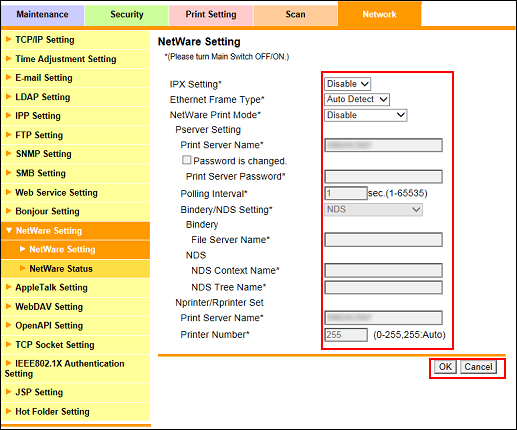Image resolution: width=517 pixels, height=430 pixels.
Task: Go to the Scan tab
Action: pyautogui.click(x=295, y=14)
